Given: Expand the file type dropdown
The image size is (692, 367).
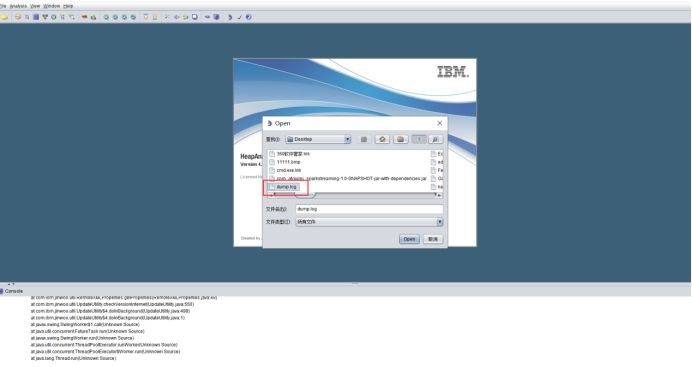Looking at the screenshot, I should pyautogui.click(x=440, y=222).
